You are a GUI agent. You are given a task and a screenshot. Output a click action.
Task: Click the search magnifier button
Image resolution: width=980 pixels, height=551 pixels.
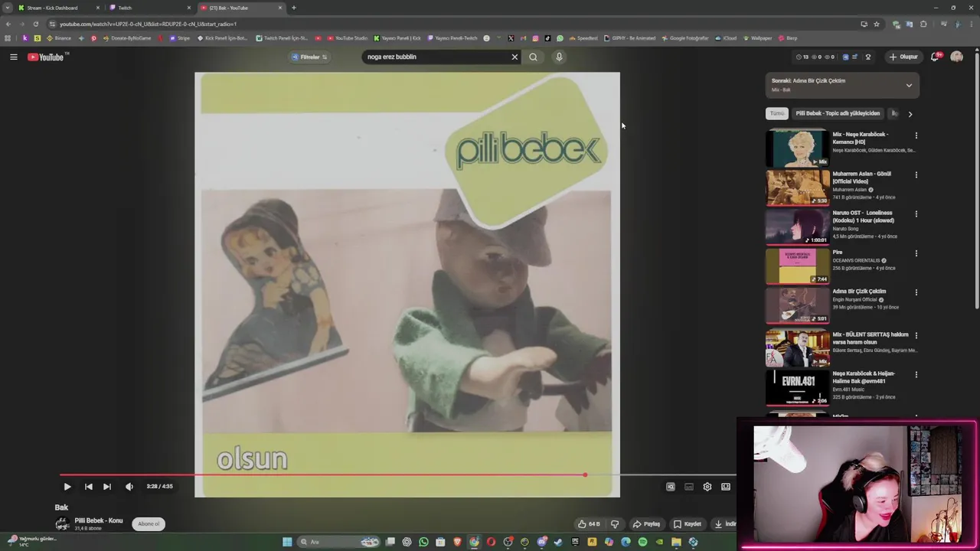533,57
